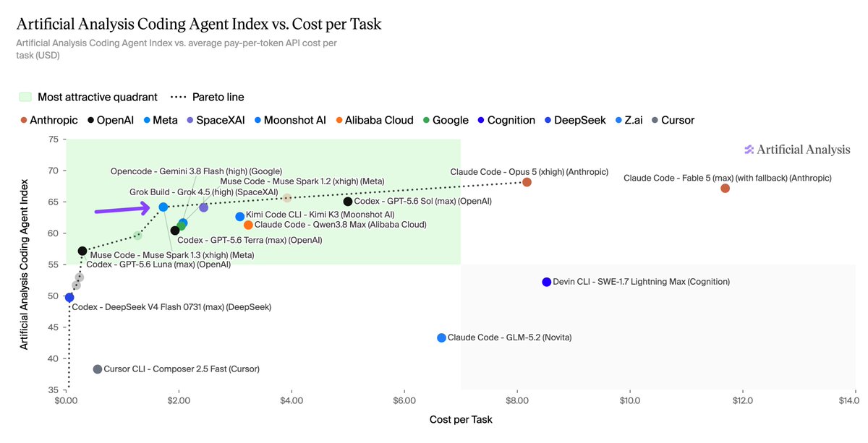Click the chart subtitle about pay-per-token cost

176,48
